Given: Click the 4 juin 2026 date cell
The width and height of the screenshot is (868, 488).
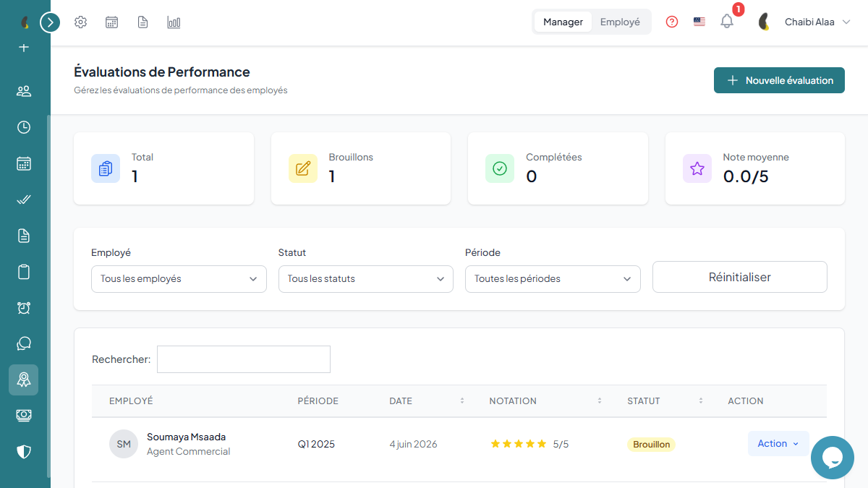Looking at the screenshot, I should 413,444.
